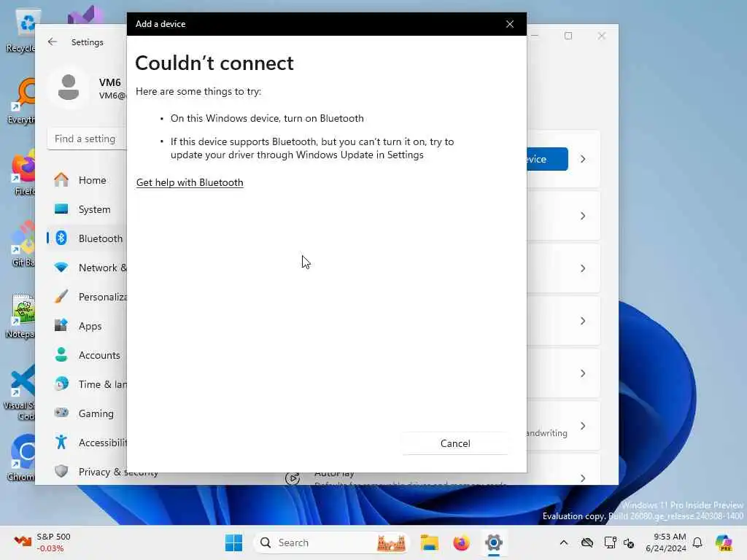Click the Personalization paintbrush icon

click(x=61, y=296)
